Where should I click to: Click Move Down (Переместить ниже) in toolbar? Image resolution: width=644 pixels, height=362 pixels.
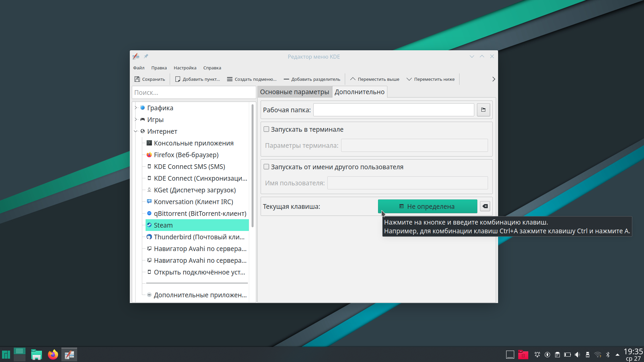[x=431, y=79]
